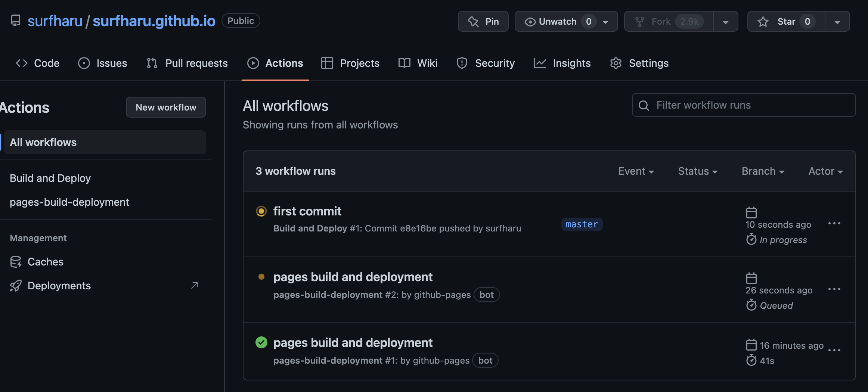Click the green success checkmark icon
The image size is (868, 392).
tap(261, 342)
